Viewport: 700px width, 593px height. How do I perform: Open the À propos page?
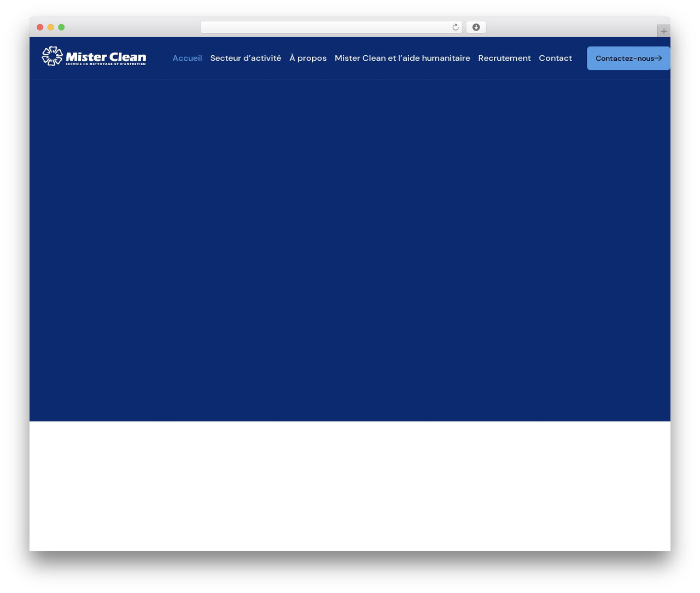(x=308, y=58)
